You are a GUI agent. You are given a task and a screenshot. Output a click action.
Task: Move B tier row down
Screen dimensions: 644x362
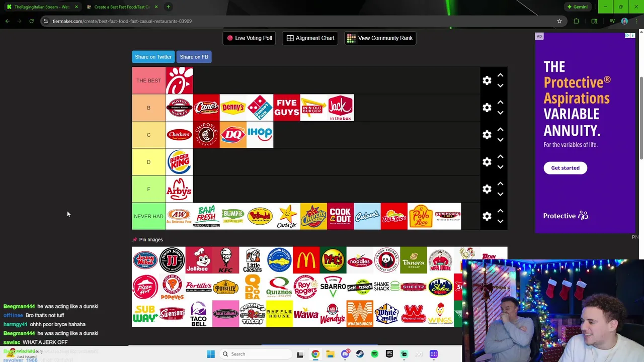pyautogui.click(x=500, y=113)
